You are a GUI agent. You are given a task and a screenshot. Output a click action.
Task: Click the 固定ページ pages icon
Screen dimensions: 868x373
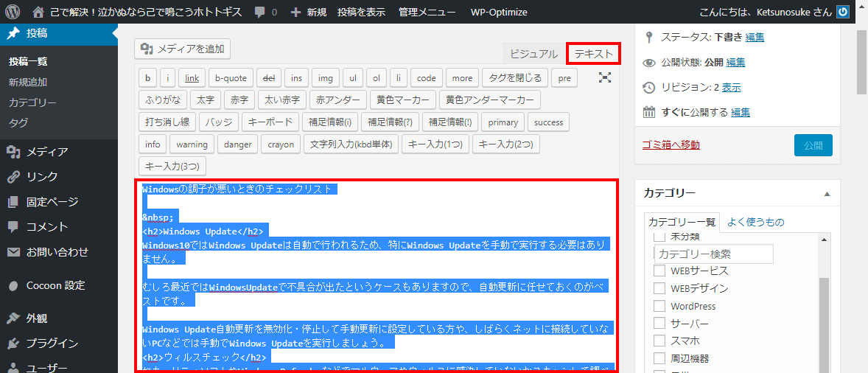(x=13, y=202)
